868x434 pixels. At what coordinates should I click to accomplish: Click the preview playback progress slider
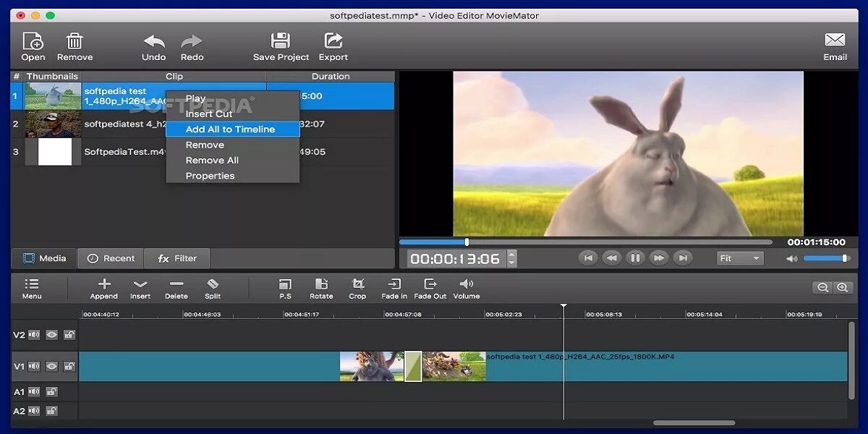point(586,242)
